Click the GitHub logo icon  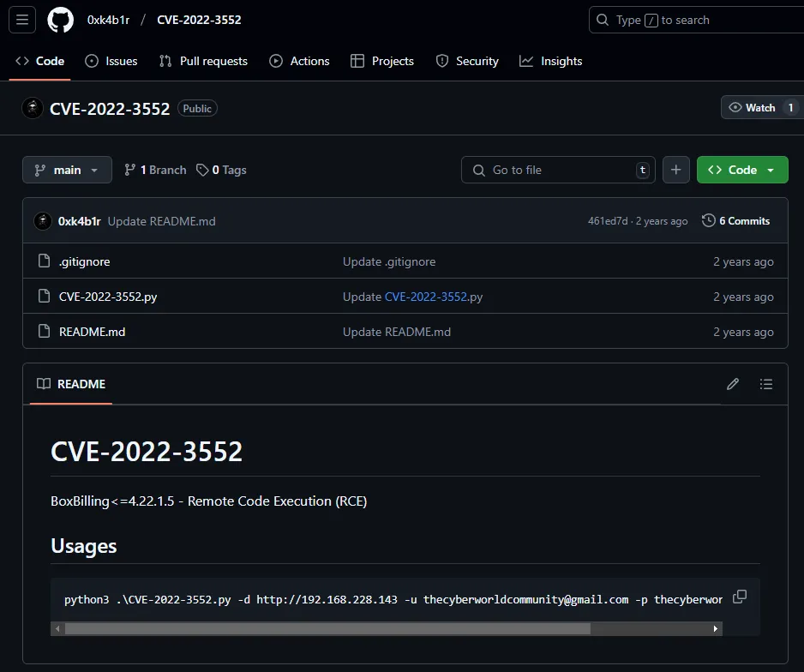click(x=60, y=20)
